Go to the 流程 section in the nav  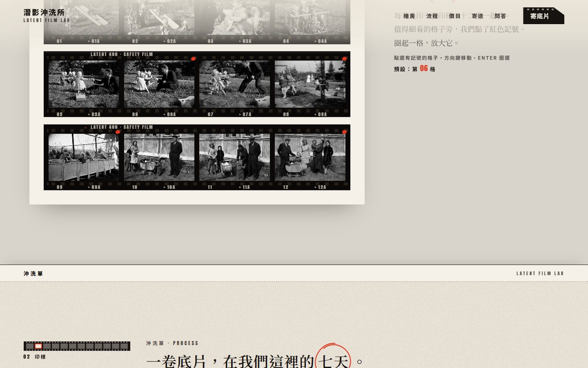[x=432, y=16]
